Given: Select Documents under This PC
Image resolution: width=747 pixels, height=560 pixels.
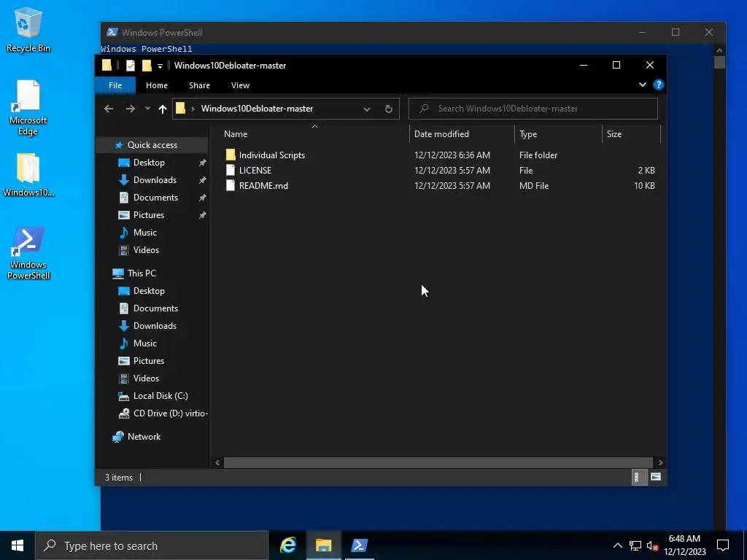Looking at the screenshot, I should (x=155, y=308).
